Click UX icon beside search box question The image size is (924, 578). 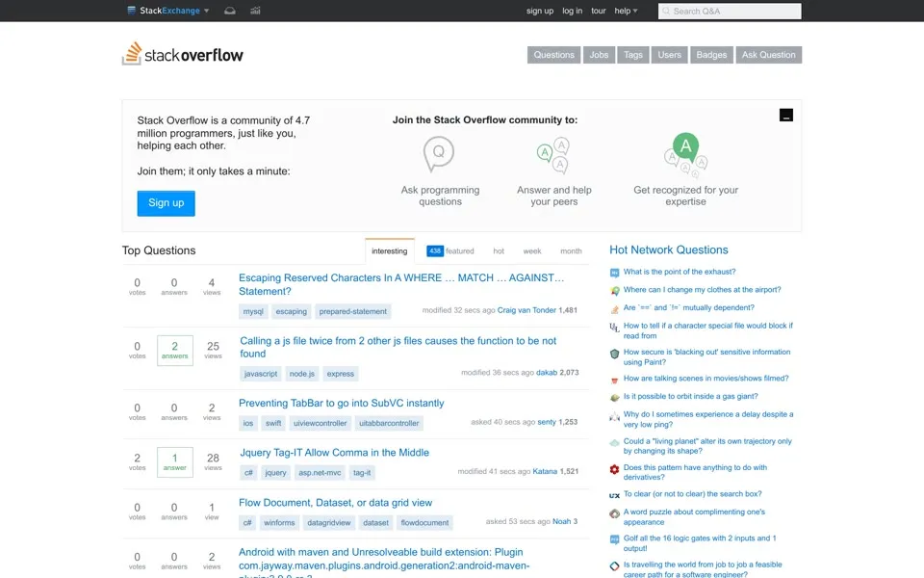[x=615, y=496]
